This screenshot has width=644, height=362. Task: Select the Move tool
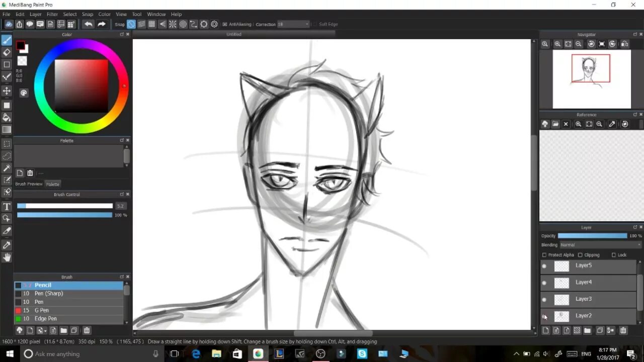7,90
